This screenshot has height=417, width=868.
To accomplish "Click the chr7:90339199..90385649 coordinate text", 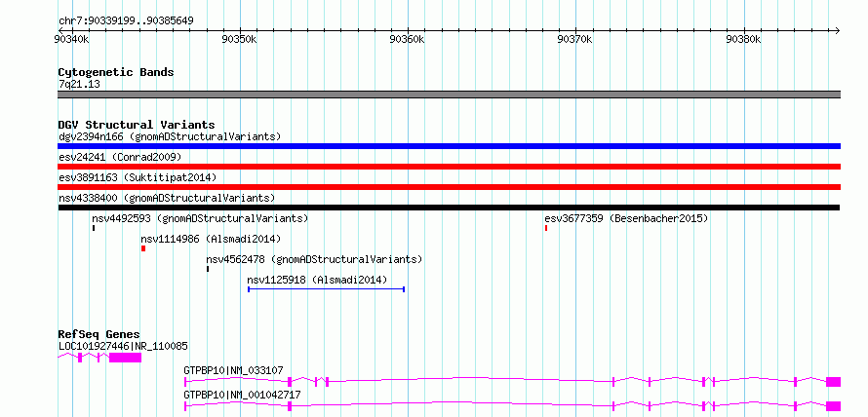I will pyautogui.click(x=126, y=21).
